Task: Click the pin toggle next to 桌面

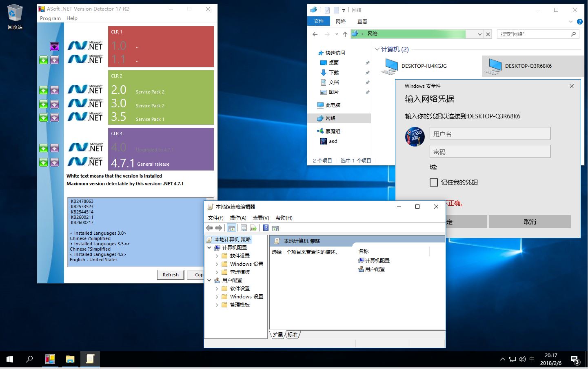Action: pyautogui.click(x=368, y=62)
